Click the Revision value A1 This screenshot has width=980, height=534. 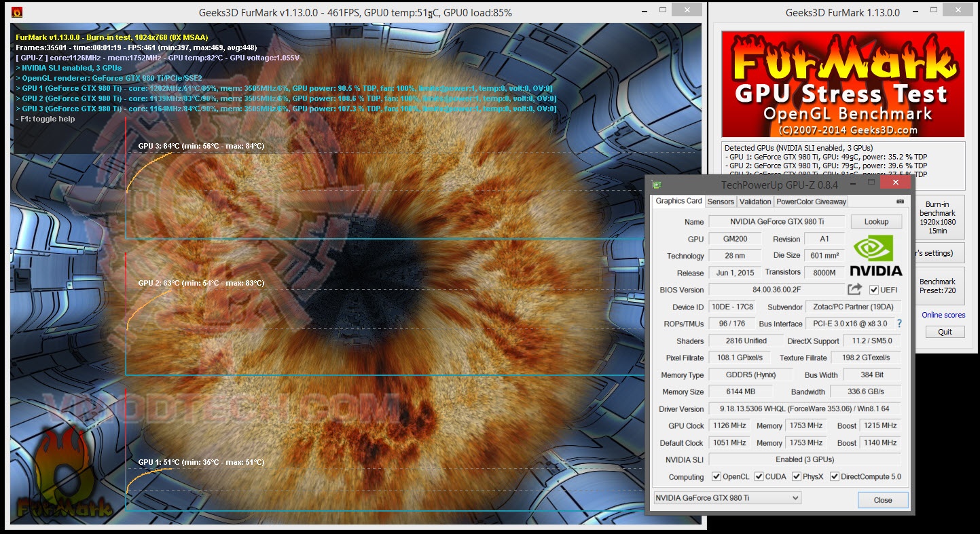(824, 239)
